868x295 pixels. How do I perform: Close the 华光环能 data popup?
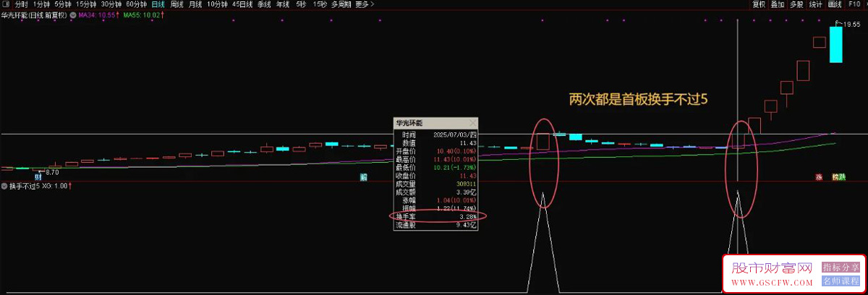point(472,124)
